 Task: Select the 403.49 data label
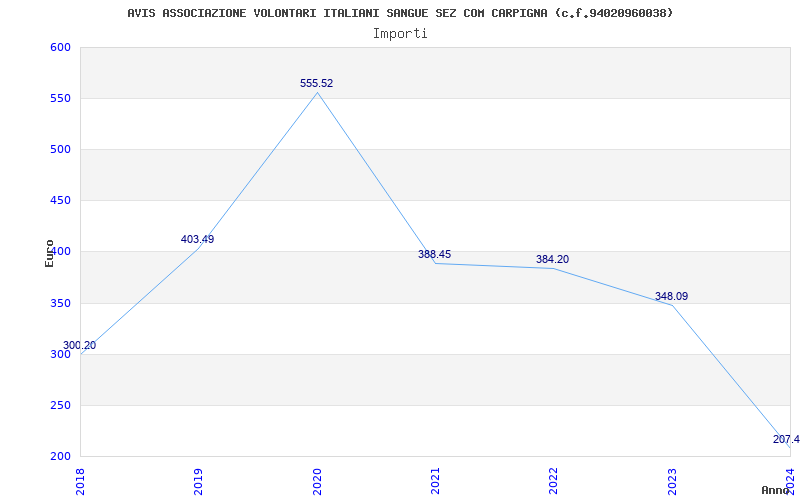pyautogui.click(x=197, y=239)
